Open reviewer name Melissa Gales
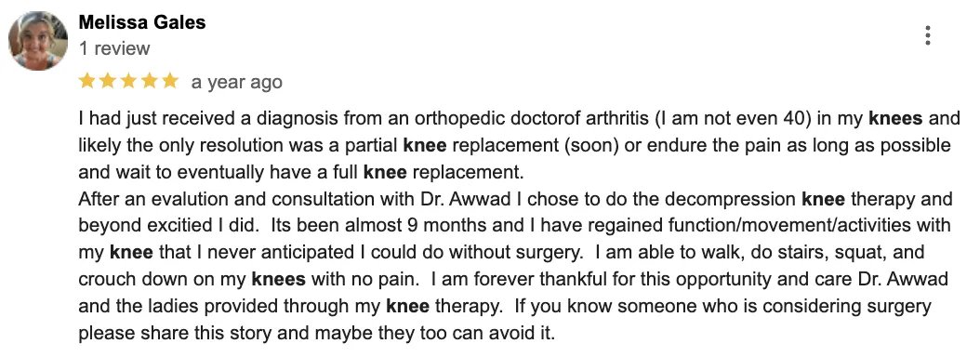This screenshot has width=980, height=357. (x=142, y=22)
